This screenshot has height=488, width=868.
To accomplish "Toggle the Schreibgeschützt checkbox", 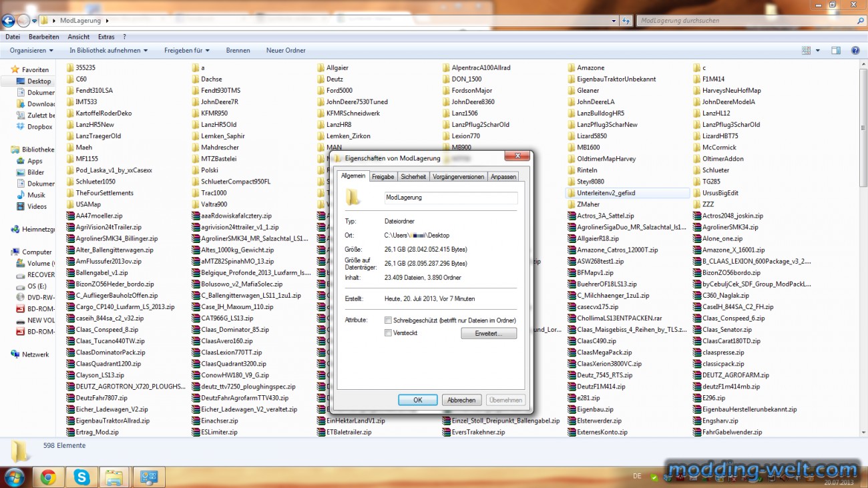I will tap(389, 320).
